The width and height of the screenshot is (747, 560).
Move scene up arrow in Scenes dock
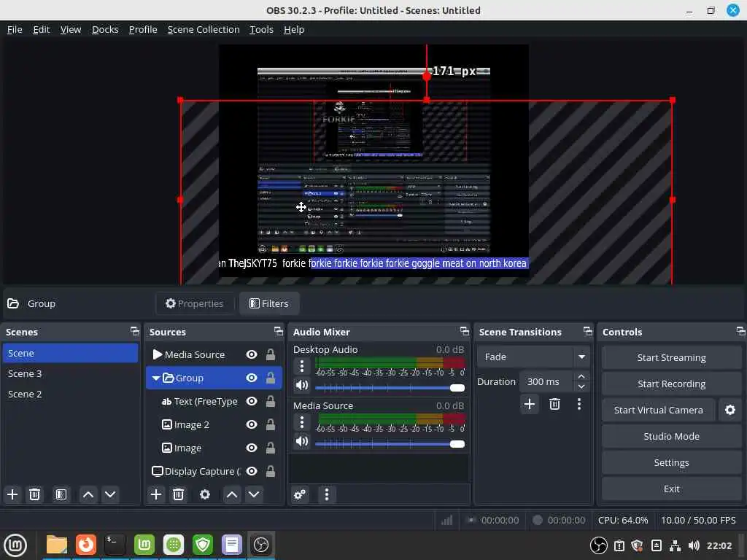click(x=88, y=494)
